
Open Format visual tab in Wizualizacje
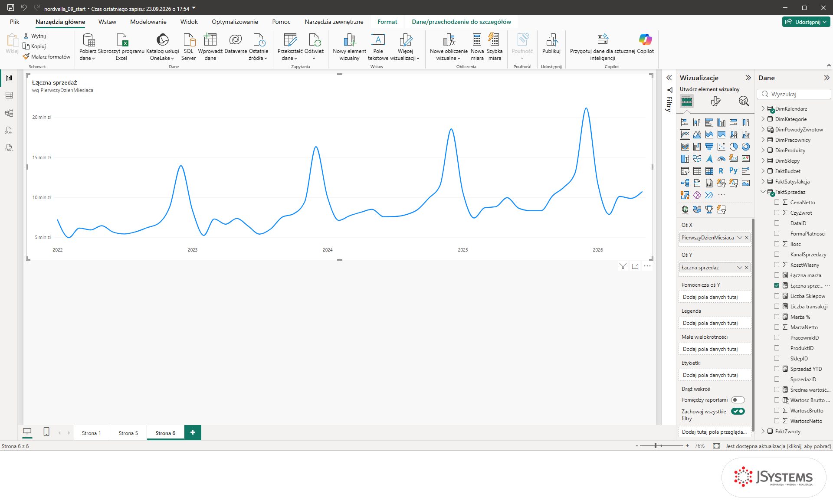point(715,101)
